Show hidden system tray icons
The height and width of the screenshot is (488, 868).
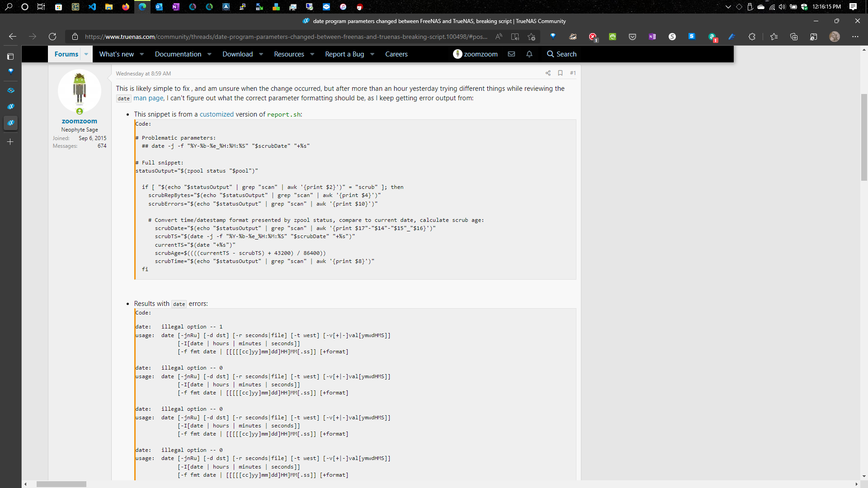tap(728, 7)
